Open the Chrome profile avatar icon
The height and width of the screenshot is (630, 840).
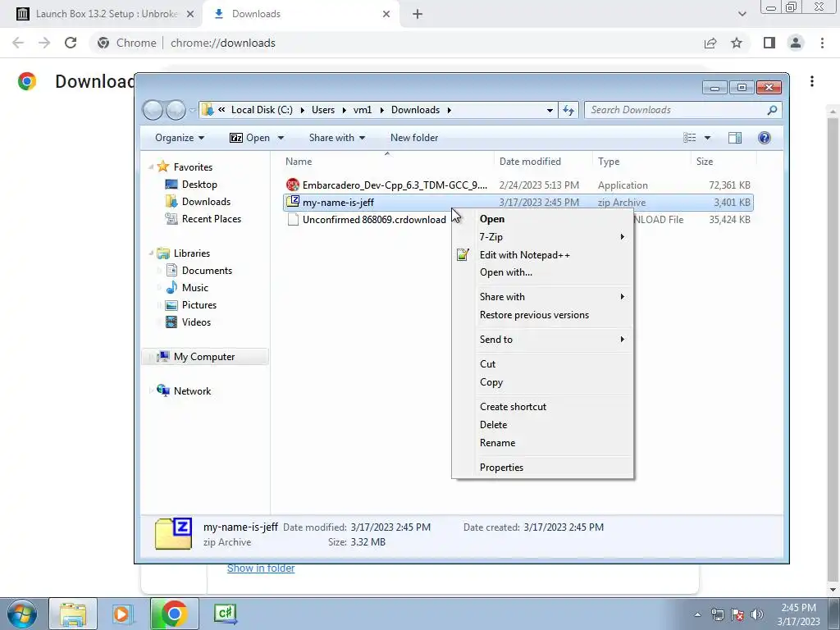pos(796,43)
